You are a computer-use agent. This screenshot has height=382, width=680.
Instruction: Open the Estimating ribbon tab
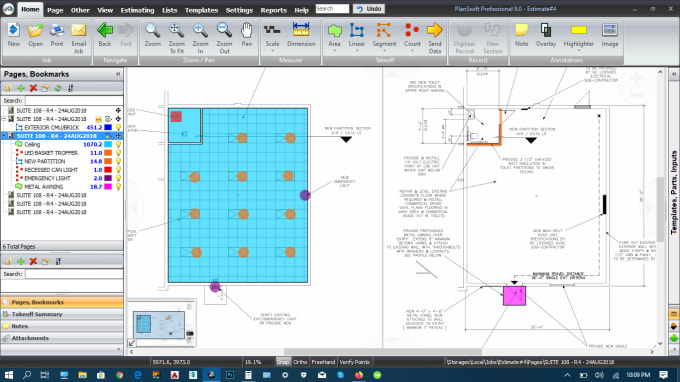(137, 10)
